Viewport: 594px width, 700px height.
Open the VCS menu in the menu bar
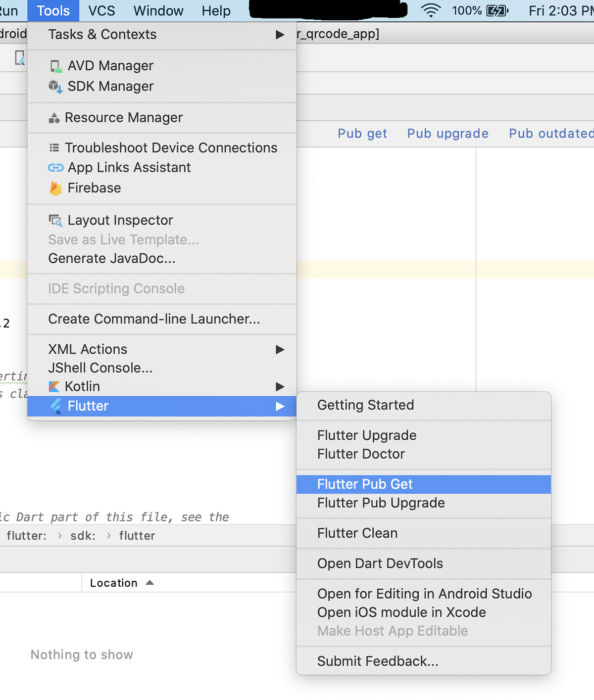point(101,10)
